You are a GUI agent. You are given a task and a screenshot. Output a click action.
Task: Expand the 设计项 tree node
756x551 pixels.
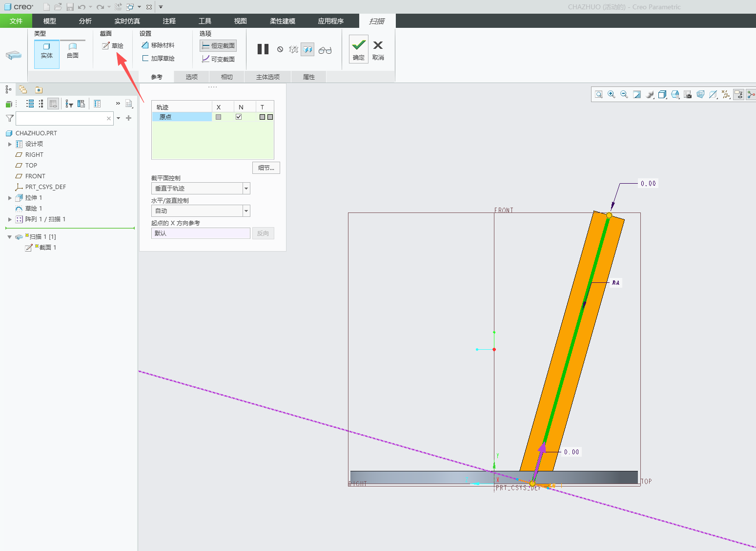click(10, 144)
